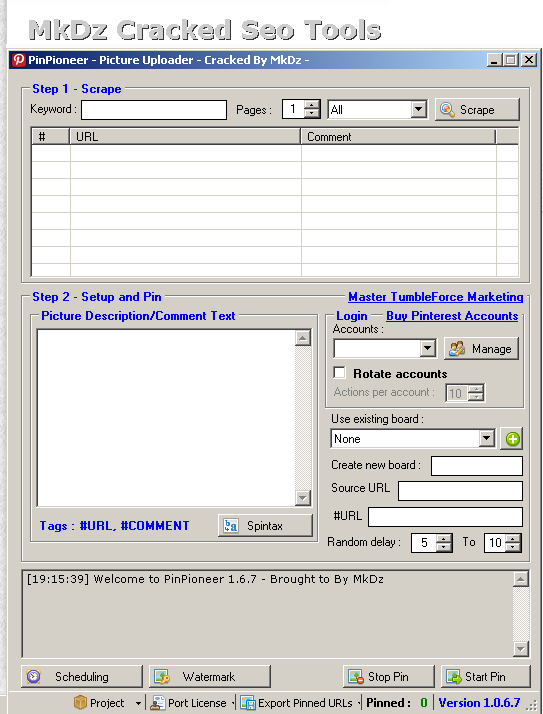
Task: Click the Manage accounts button
Action: pyautogui.click(x=482, y=349)
